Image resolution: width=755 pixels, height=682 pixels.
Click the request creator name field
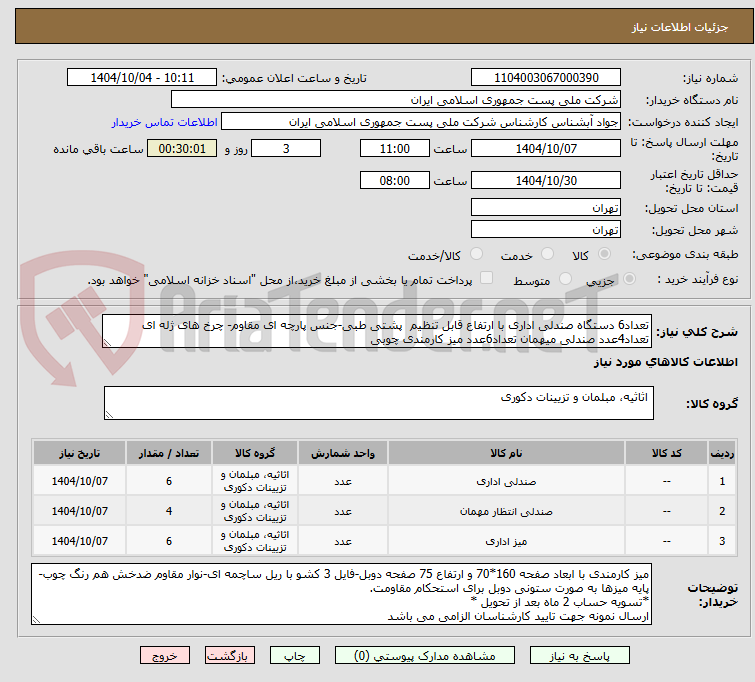tap(421, 122)
